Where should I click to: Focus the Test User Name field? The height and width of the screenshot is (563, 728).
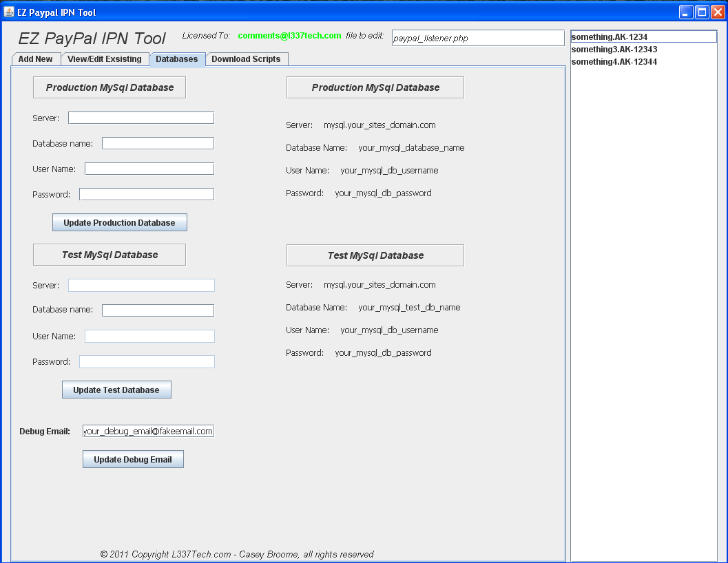tap(149, 336)
